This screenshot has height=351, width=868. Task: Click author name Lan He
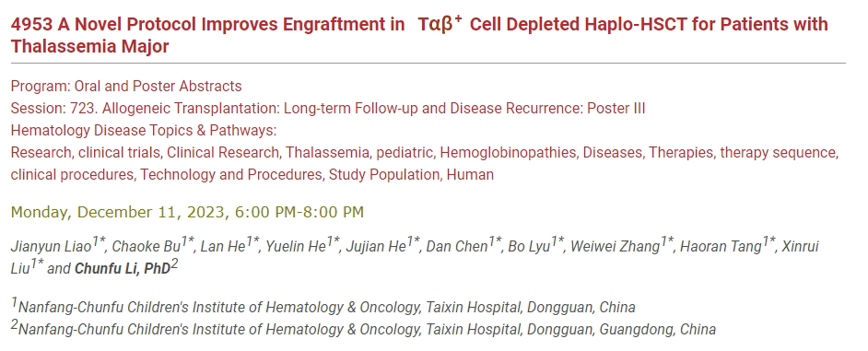pyautogui.click(x=223, y=246)
